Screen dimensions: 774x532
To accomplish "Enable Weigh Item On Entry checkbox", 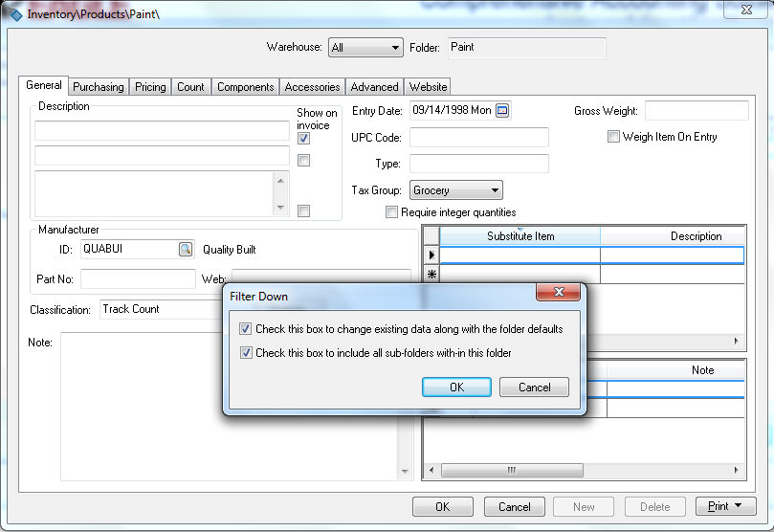I will tap(613, 137).
